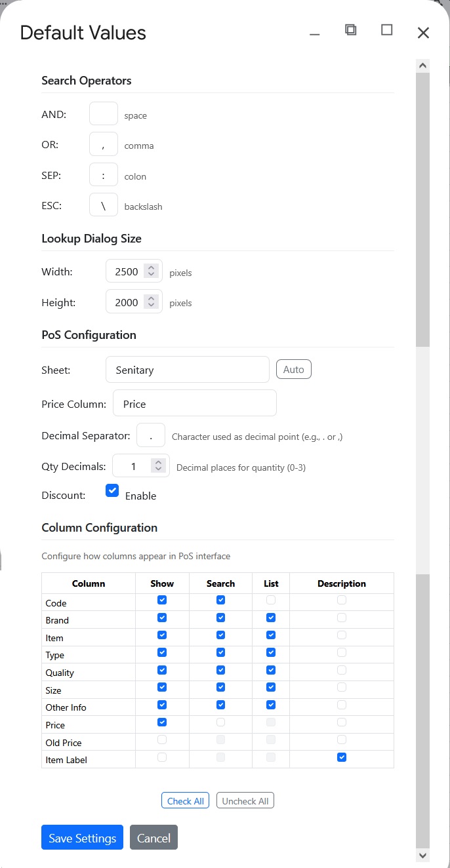450x868 pixels.
Task: Click the Price Column input field
Action: (x=195, y=403)
